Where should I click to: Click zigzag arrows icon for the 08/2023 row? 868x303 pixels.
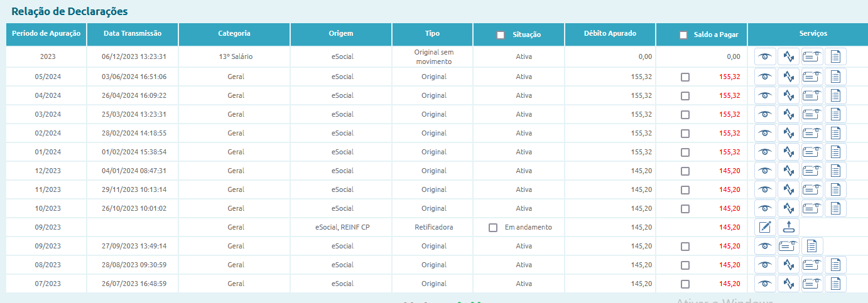788,265
